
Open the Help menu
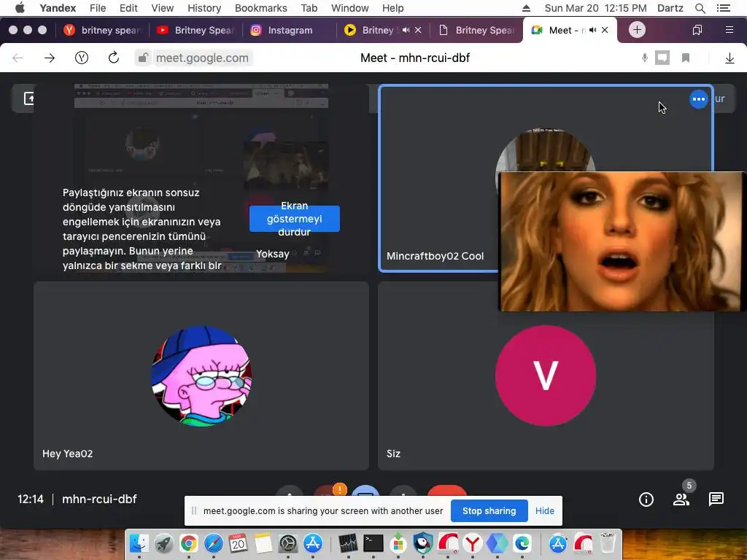pyautogui.click(x=392, y=8)
